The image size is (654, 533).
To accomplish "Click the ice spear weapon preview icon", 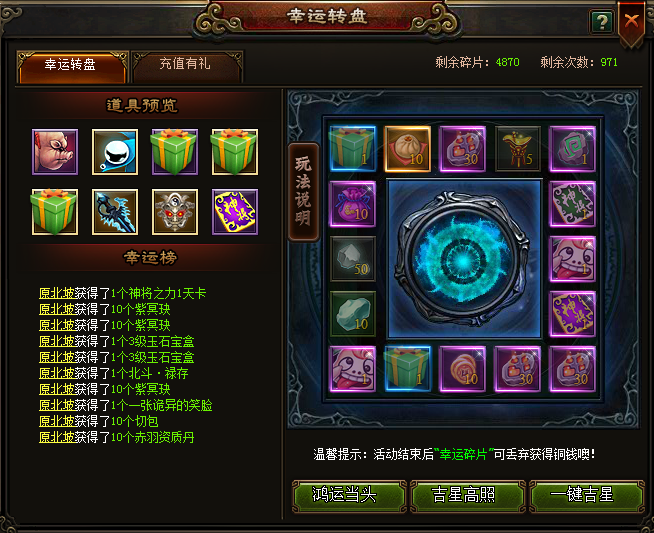I will coord(115,212).
